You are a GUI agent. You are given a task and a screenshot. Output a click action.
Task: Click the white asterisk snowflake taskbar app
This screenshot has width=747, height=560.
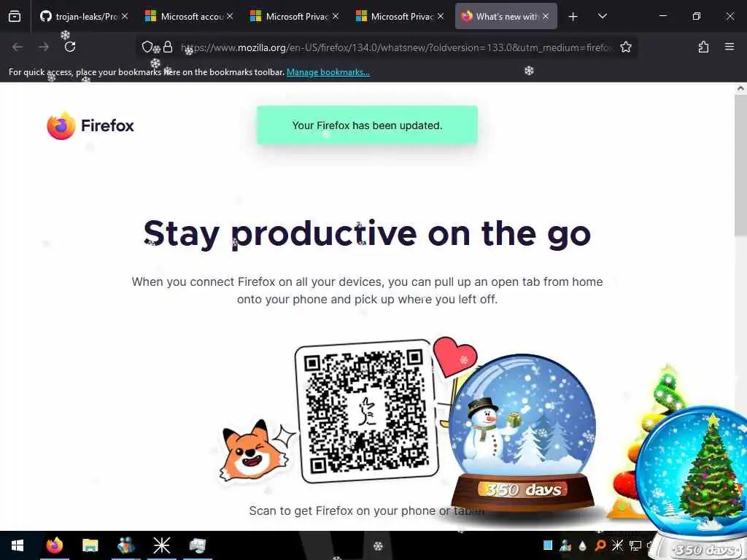(161, 545)
